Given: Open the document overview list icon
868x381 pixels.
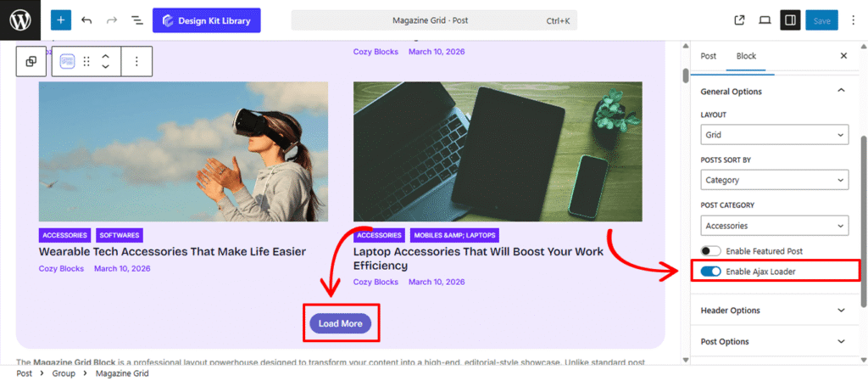Looking at the screenshot, I should [x=136, y=20].
